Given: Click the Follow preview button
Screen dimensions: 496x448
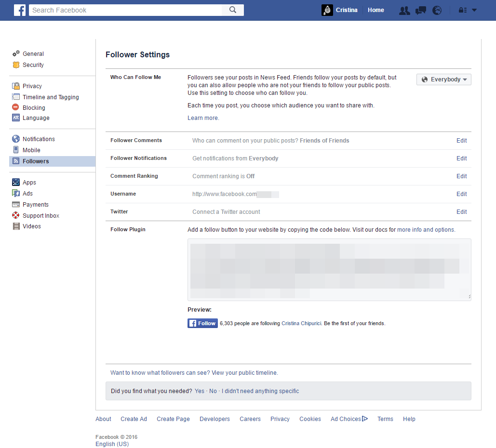Looking at the screenshot, I should pos(202,323).
